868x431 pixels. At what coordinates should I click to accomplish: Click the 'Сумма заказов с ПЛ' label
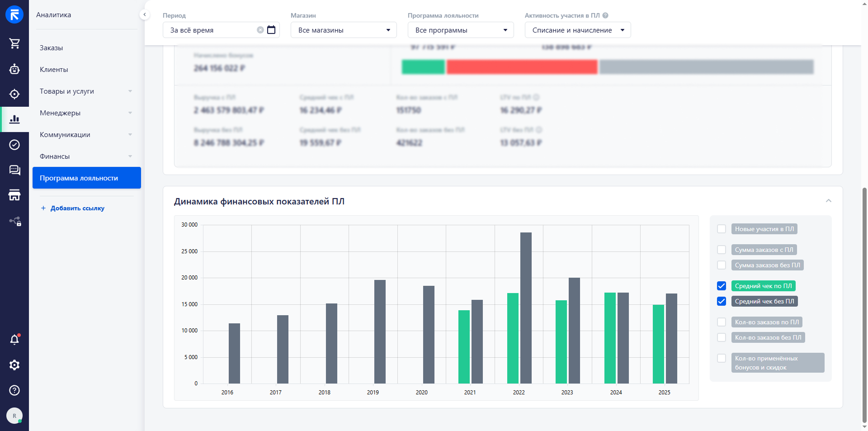pyautogui.click(x=764, y=250)
